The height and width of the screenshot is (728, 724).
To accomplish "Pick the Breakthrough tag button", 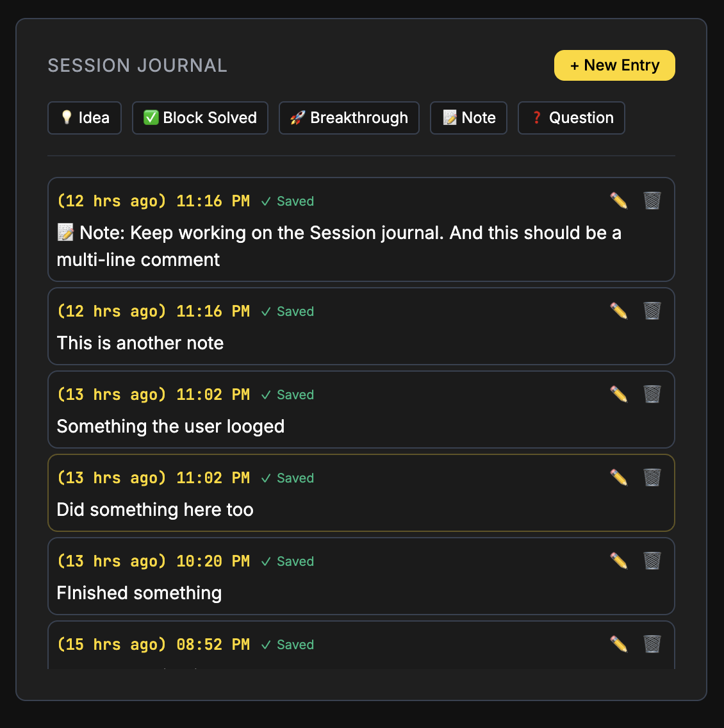I will 349,118.
